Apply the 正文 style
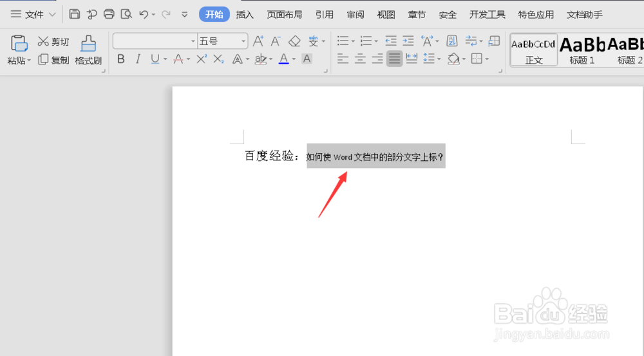 533,50
